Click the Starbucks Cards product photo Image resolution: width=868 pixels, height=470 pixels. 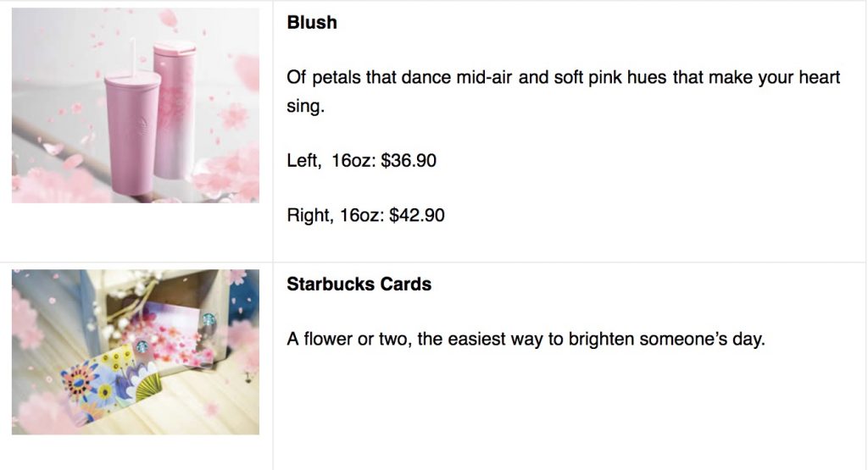point(136,351)
